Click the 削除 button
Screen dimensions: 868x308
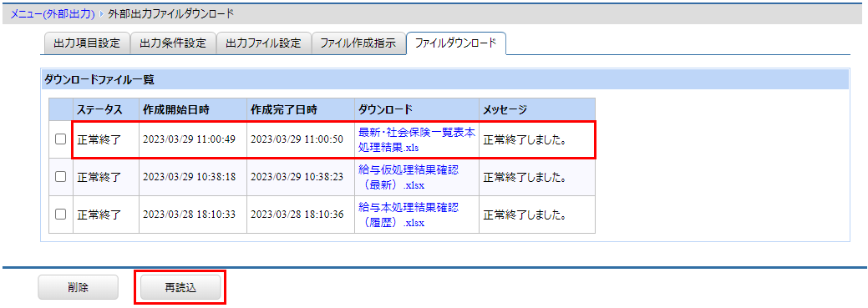point(78,287)
